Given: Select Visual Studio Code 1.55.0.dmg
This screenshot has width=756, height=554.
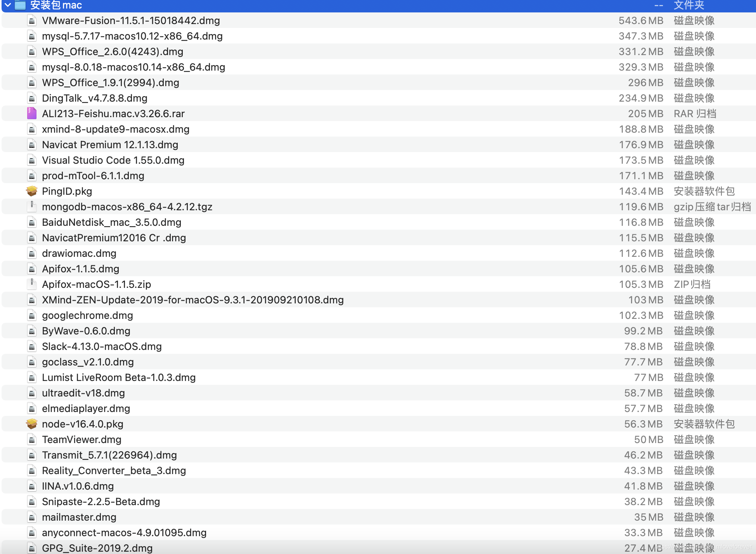Looking at the screenshot, I should pyautogui.click(x=113, y=160).
